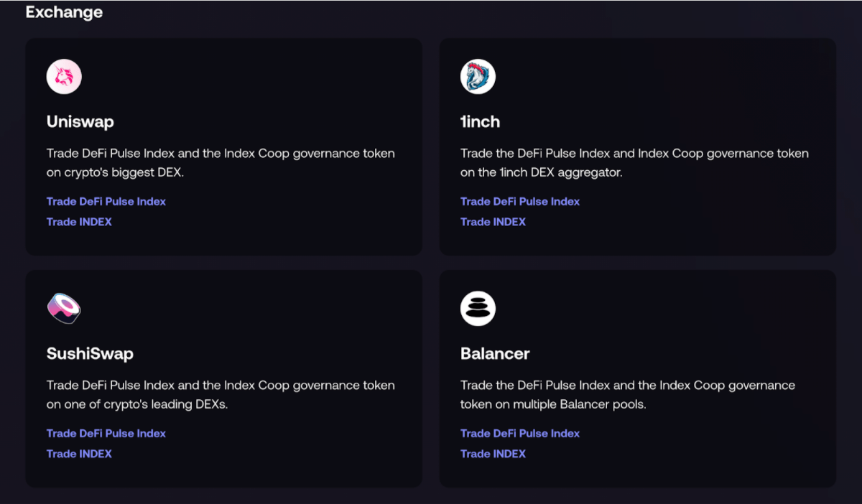
Task: Click the Balancer stacked stones icon
Action: (x=478, y=309)
